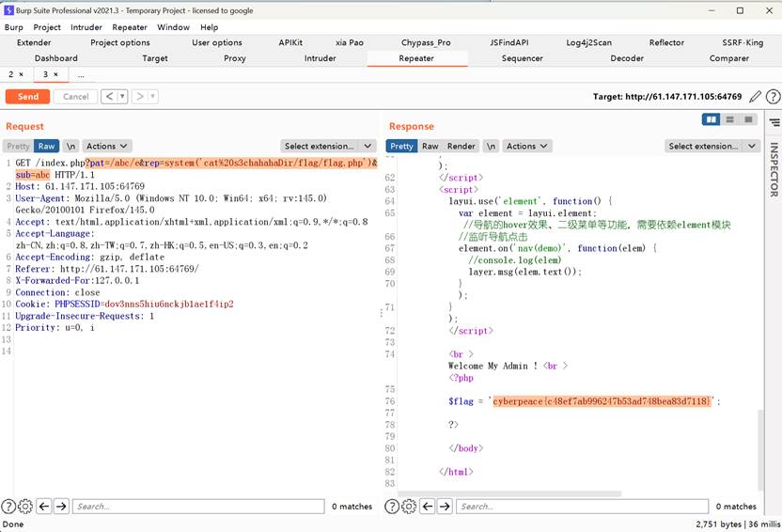Viewport: 782px width, 532px height.
Task: Select Repeater request tab 2
Action: pos(11,74)
